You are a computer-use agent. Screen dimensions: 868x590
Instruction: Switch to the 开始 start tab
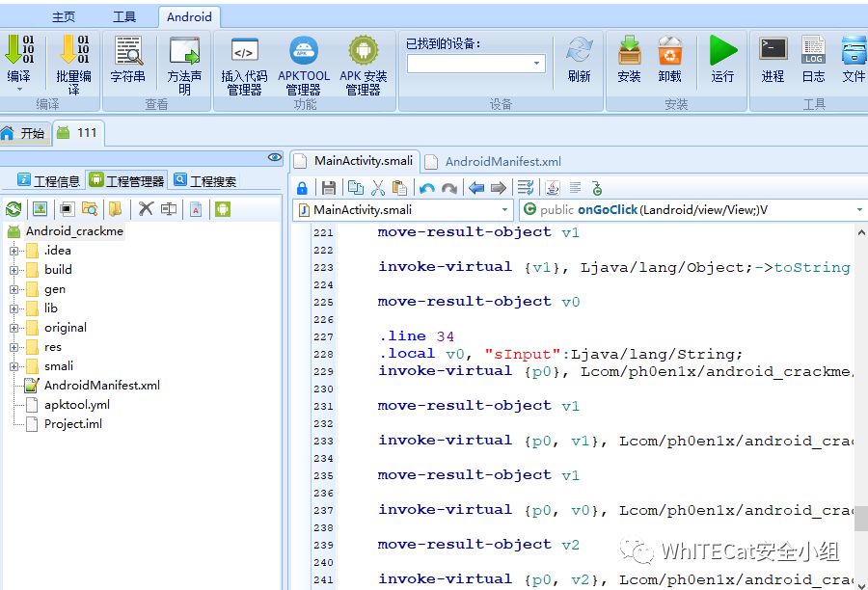[x=24, y=133]
